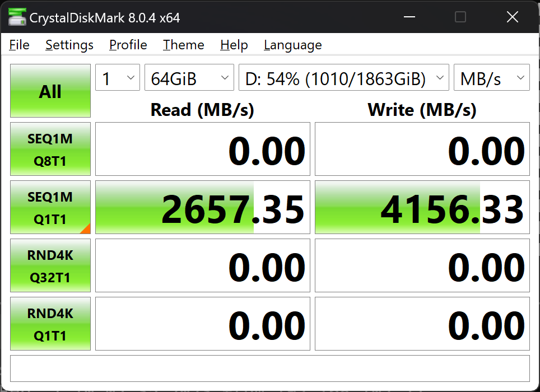The image size is (540, 392).
Task: Click the RND4K Q1T1 read result 0.00
Action: (x=203, y=324)
